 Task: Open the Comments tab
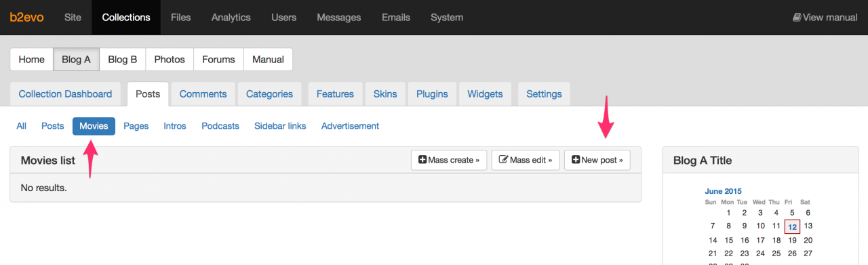[203, 94]
